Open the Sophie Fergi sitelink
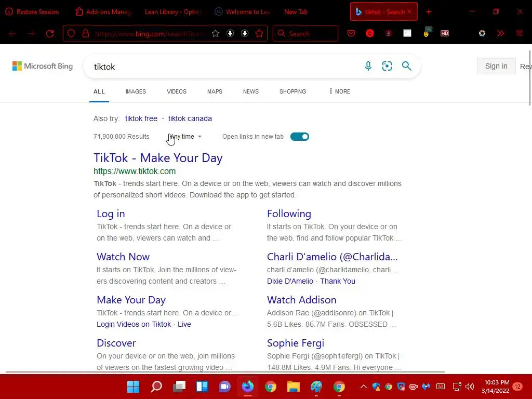The image size is (532, 399). tap(296, 343)
